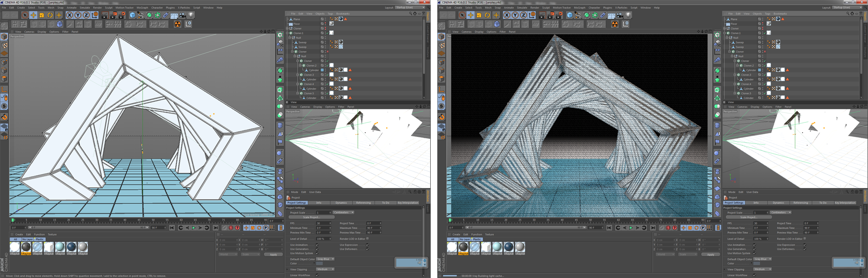Switch to Referencing tab in right window

(800, 203)
